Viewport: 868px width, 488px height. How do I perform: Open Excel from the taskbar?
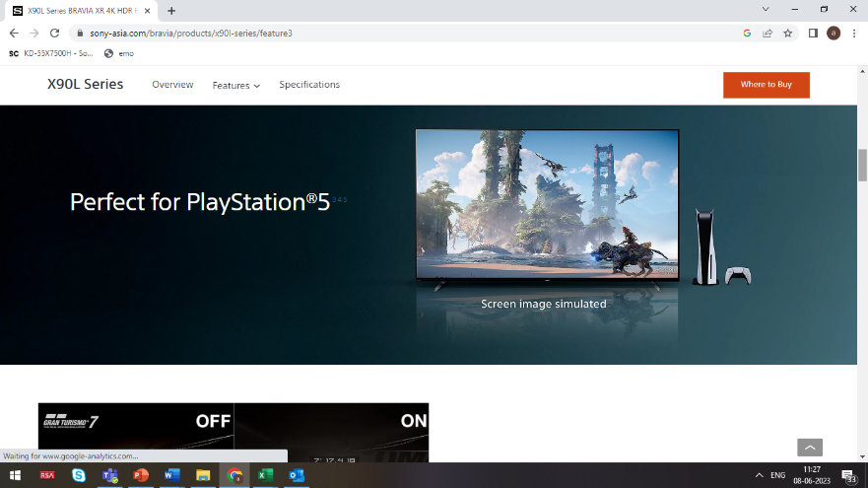[265, 475]
